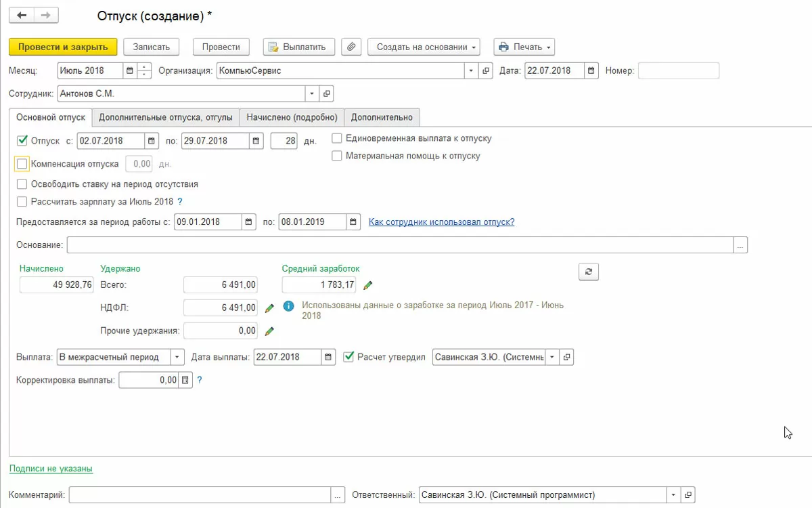The width and height of the screenshot is (812, 508).
Task: Click the Комментарий text field
Action: (200, 495)
